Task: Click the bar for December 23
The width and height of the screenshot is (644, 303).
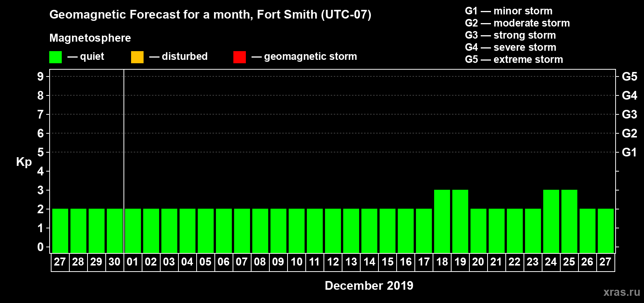Action: click(533, 231)
